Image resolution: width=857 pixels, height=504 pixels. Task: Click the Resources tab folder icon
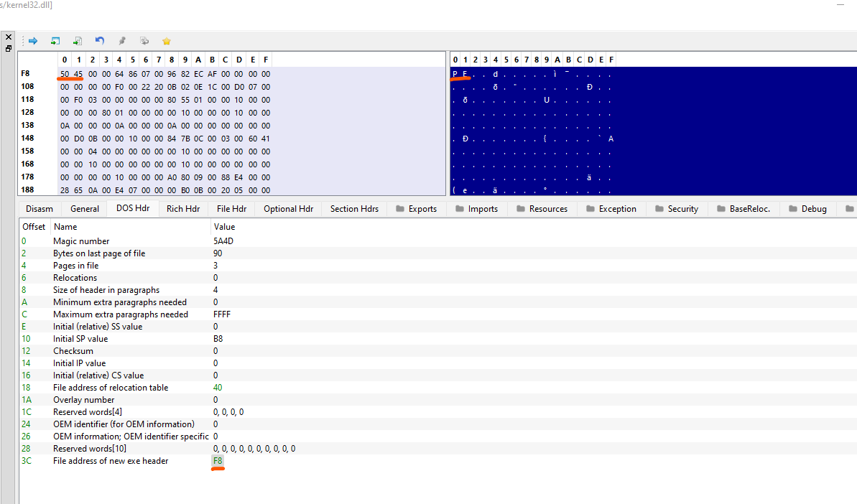521,209
